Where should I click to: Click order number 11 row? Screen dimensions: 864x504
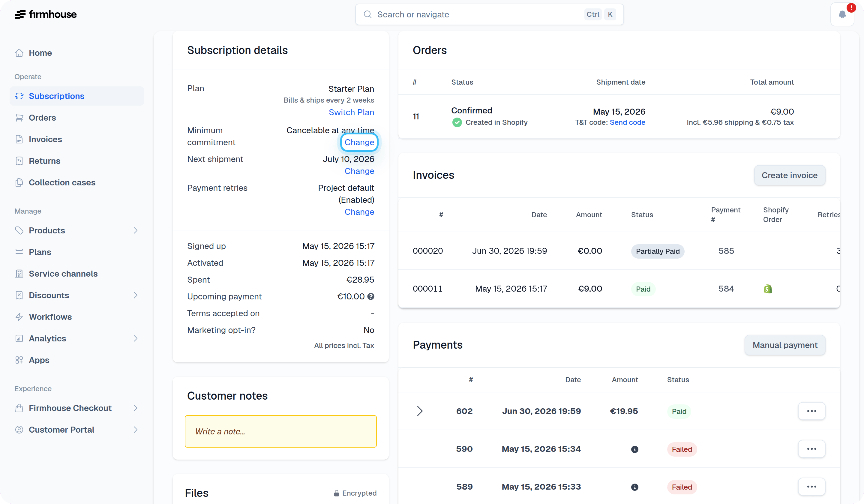[619, 117]
